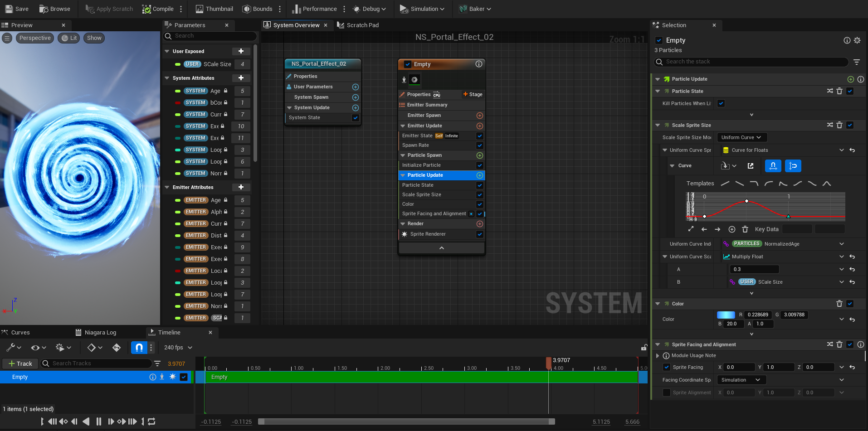Image resolution: width=868 pixels, height=431 pixels.
Task: Click the delete key trash icon under curve
Action: pyautogui.click(x=745, y=229)
